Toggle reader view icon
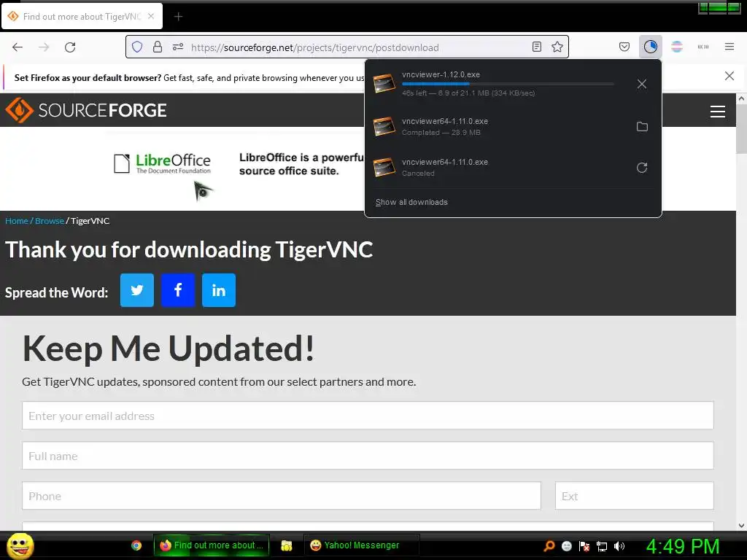Viewport: 747px width, 560px height. coord(536,47)
